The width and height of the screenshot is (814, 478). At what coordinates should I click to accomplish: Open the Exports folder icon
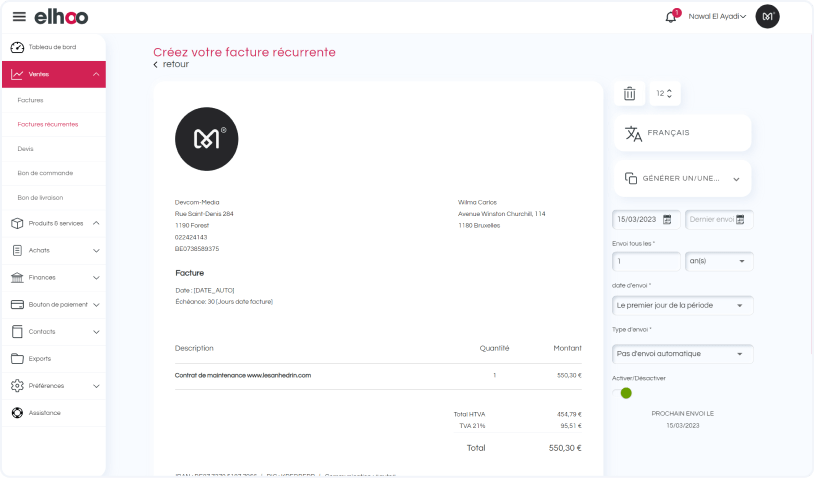pyautogui.click(x=17, y=358)
